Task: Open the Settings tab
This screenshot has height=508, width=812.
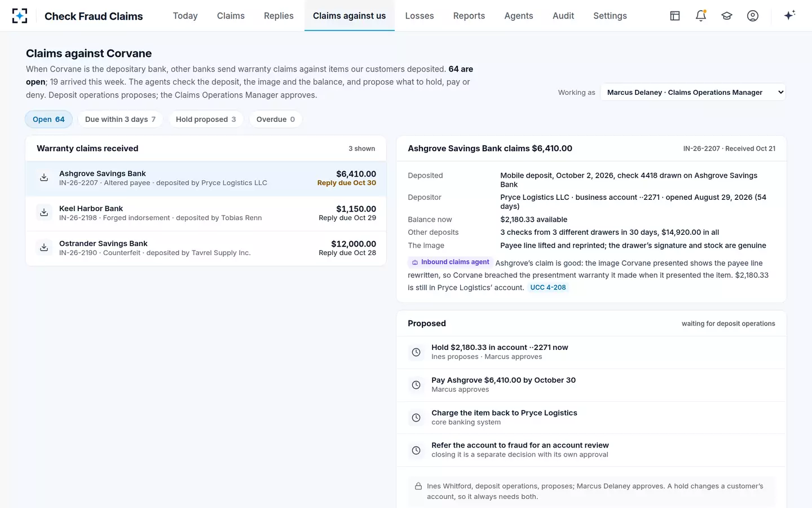Action: point(610,16)
